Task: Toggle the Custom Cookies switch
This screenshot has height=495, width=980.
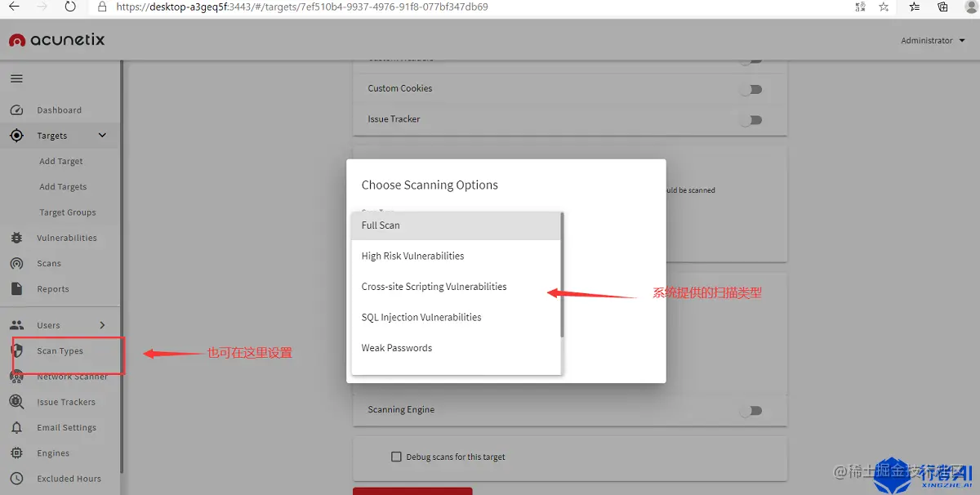Action: tap(751, 89)
